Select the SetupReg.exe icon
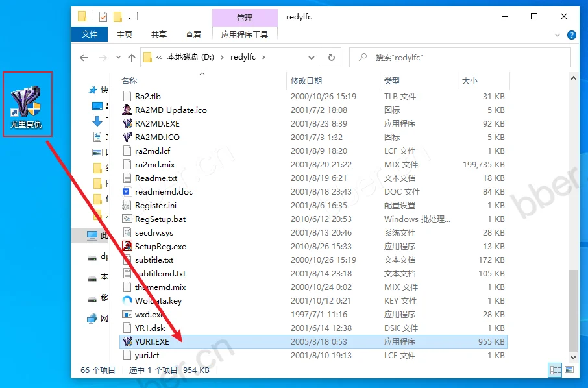Viewport: 588px width, 388px height. [x=127, y=247]
